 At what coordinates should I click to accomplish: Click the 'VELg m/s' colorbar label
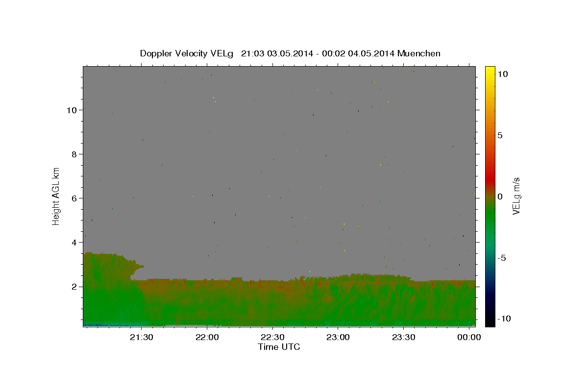pos(516,196)
